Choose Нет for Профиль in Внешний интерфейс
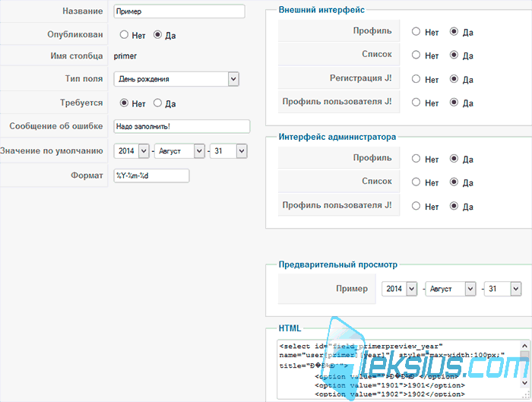Image resolution: width=532 pixels, height=402 pixels. click(416, 32)
